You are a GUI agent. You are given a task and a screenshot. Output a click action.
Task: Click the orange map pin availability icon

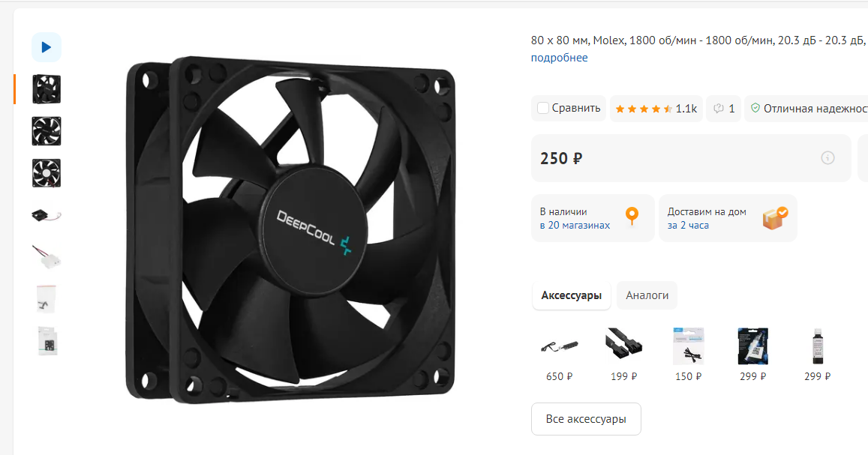click(x=632, y=216)
